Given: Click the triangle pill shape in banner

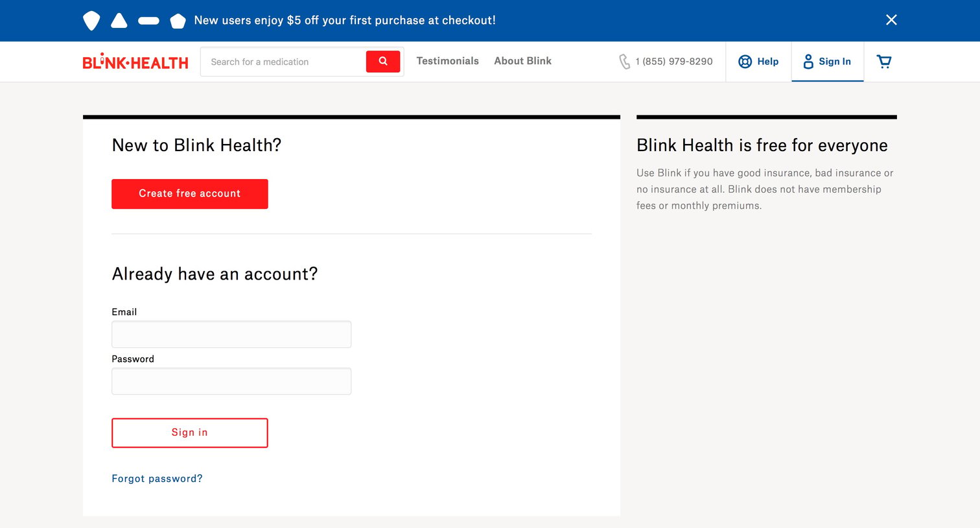Looking at the screenshot, I should 119,20.
